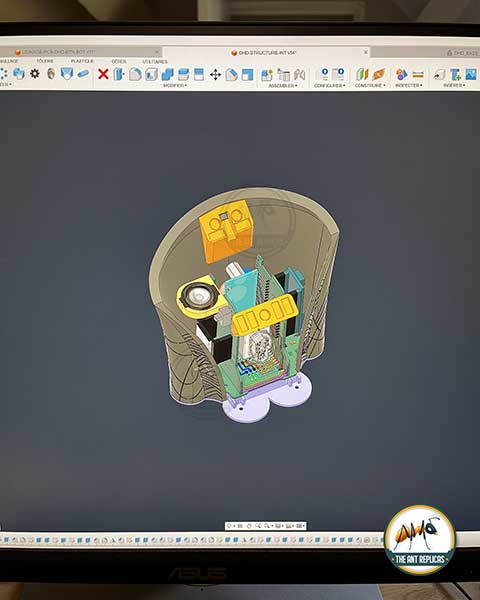
Task: Select the orange angled plane tool
Action: point(378,74)
